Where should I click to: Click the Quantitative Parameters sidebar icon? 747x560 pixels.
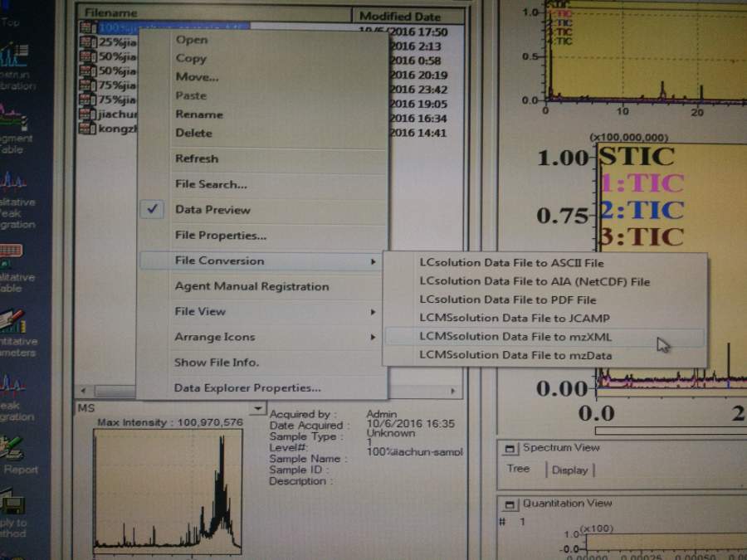click(x=13, y=323)
